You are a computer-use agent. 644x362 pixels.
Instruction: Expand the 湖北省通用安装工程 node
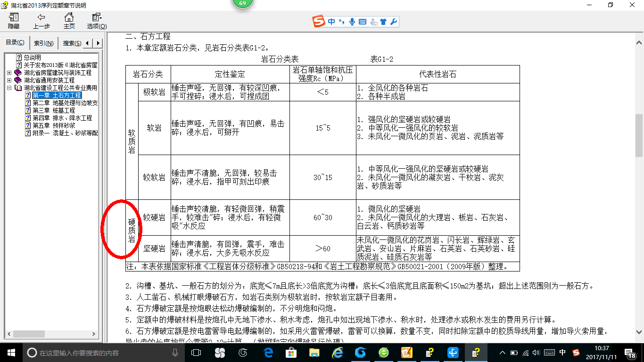pyautogui.click(x=9, y=80)
